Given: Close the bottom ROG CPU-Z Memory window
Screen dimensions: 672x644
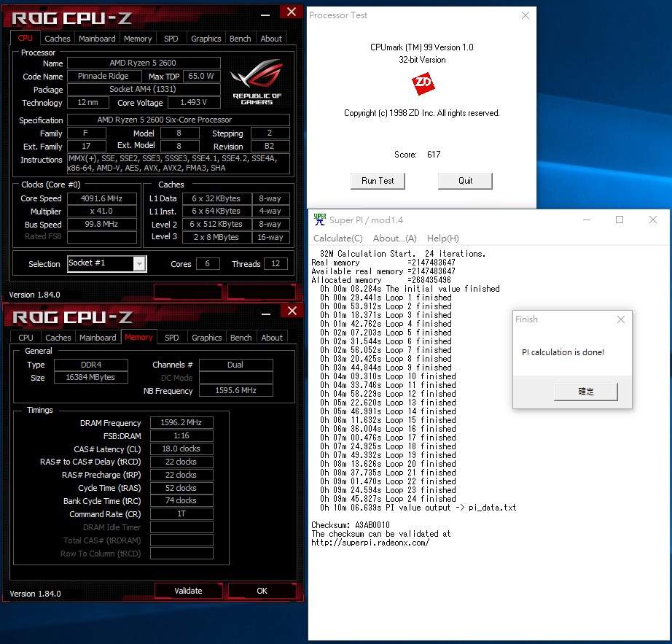Looking at the screenshot, I should pyautogui.click(x=292, y=311).
